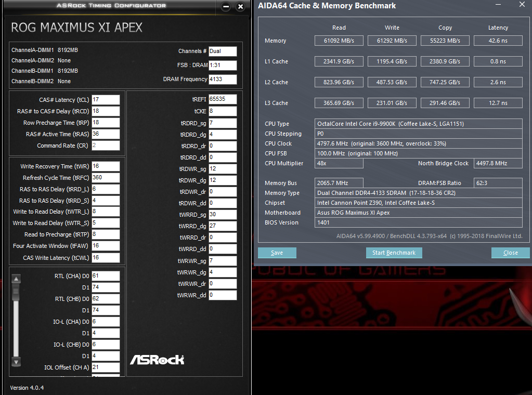
Task: Click the tRRD_S value field
Action: 106,201
